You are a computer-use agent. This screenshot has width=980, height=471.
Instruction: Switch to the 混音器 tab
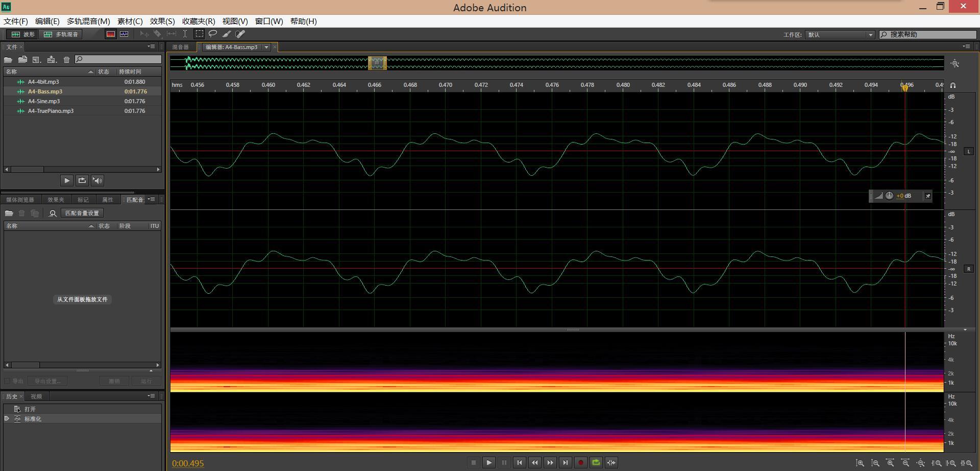coord(180,47)
